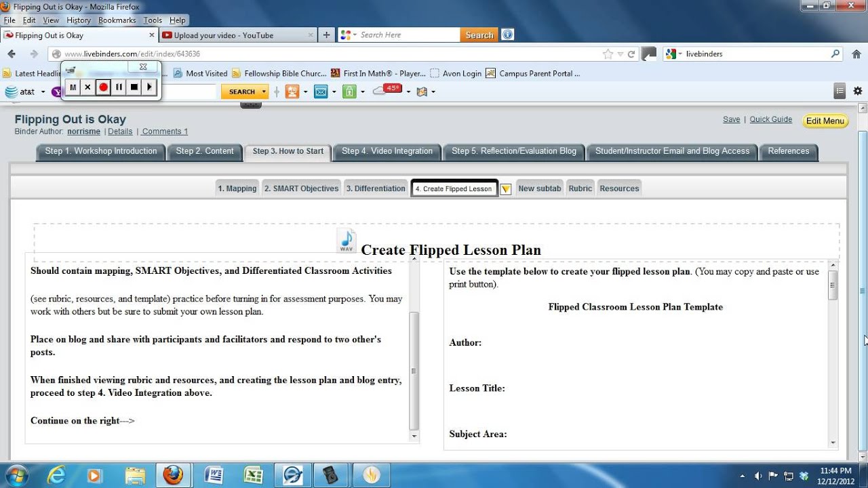The height and width of the screenshot is (488, 868).
Task: Click the orange Search button in top search bar
Action: click(479, 35)
